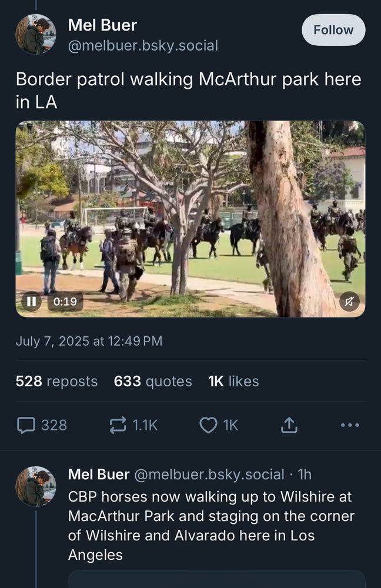381x588 pixels.
Task: View the 1K likes list
Action: (233, 382)
